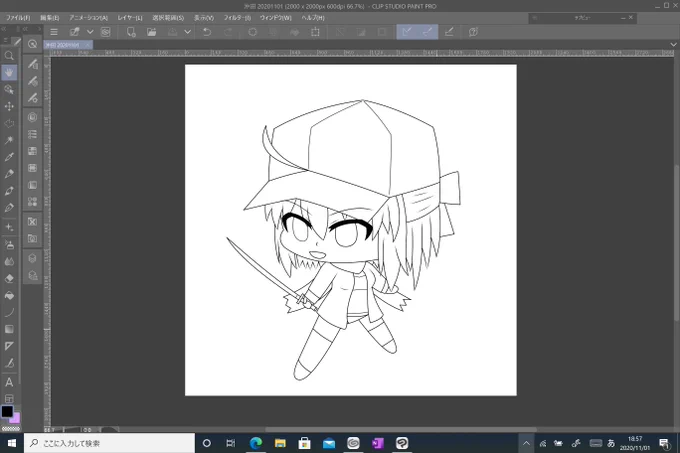Open Task View on the taskbar
This screenshot has width=680, height=453.
coord(231,443)
